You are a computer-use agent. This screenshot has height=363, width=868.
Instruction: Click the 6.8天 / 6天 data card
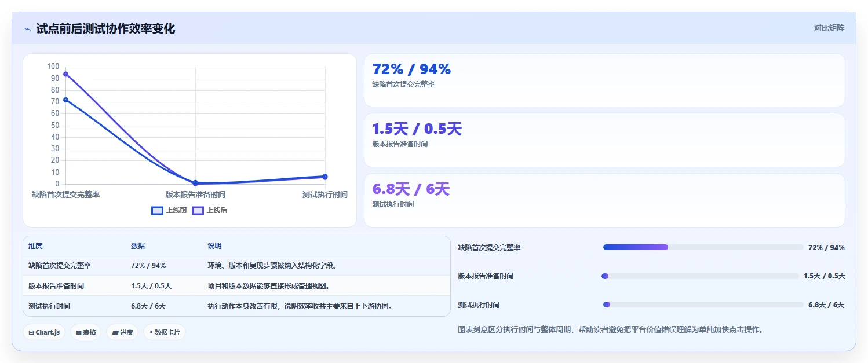click(604, 200)
